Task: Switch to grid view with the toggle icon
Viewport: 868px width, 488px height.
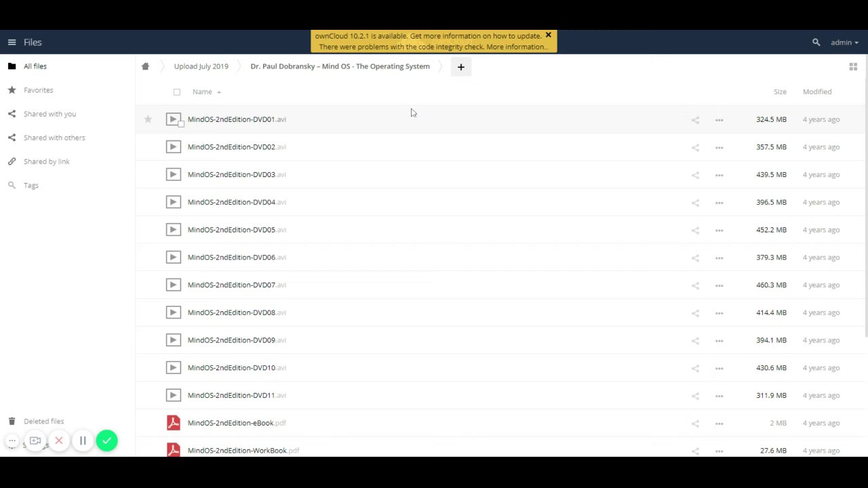Action: pyautogui.click(x=853, y=66)
